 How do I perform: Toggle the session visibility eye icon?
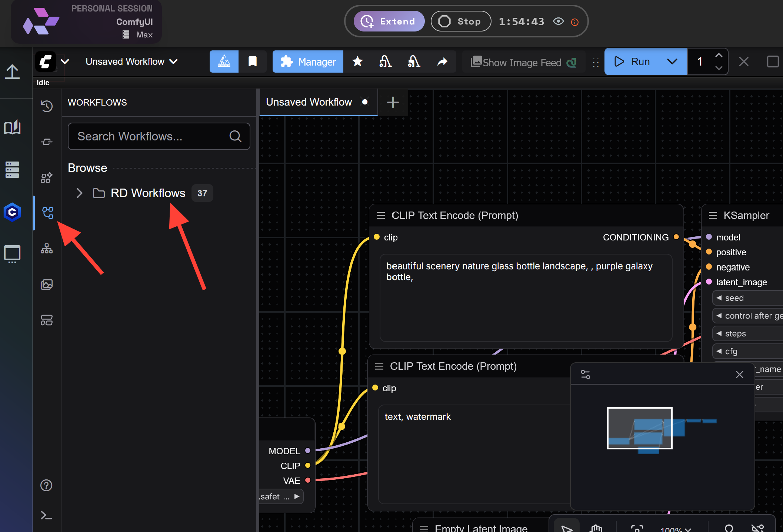click(558, 21)
